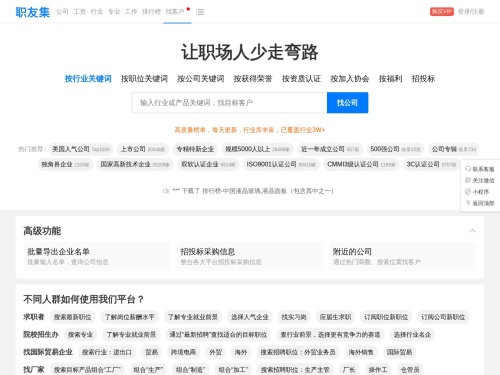Click the ISO9001认证公司 tag
The image size is (500, 375).
pos(281,164)
